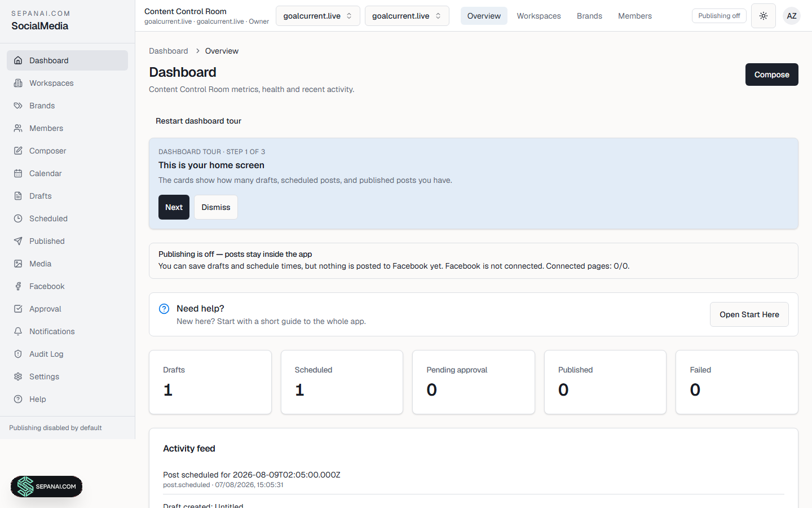The image size is (812, 508).
Task: Click the Calendar icon in sidebar
Action: (x=18, y=173)
